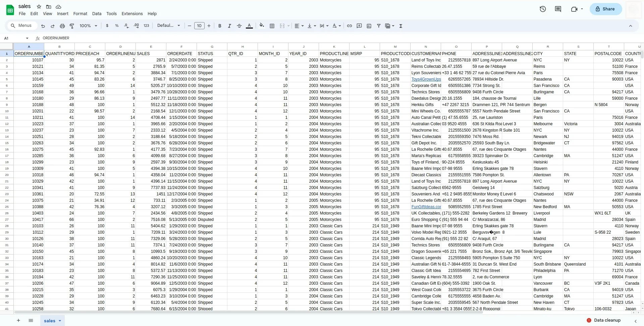Open vertical align dropdown
The width and height of the screenshot is (644, 326).
[x=312, y=26]
